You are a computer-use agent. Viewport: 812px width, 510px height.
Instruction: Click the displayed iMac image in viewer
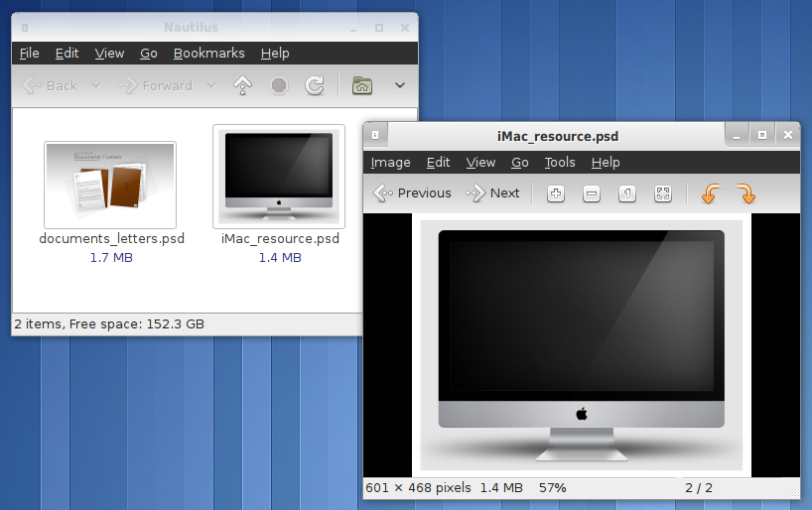point(582,345)
